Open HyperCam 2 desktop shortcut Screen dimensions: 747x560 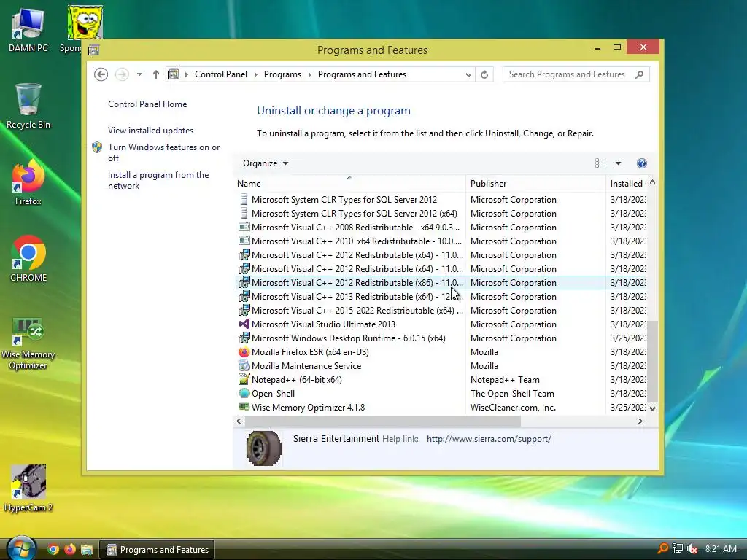click(28, 488)
